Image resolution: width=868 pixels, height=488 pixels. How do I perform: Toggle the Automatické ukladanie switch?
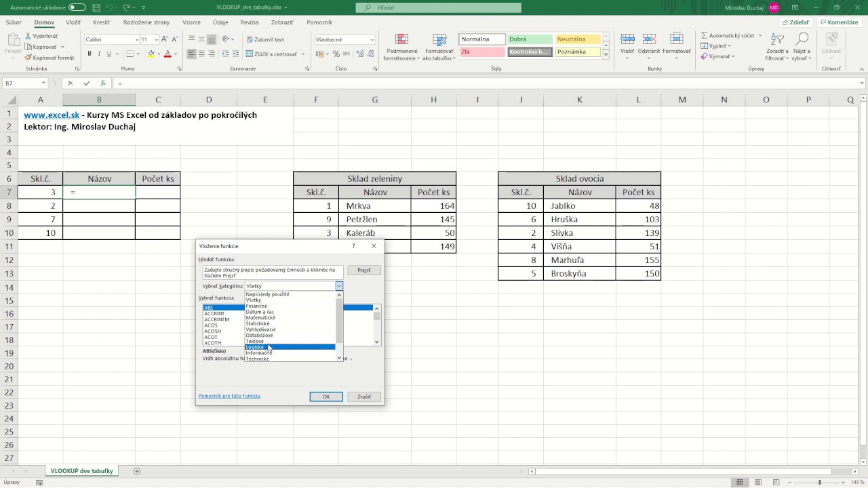tap(77, 7)
